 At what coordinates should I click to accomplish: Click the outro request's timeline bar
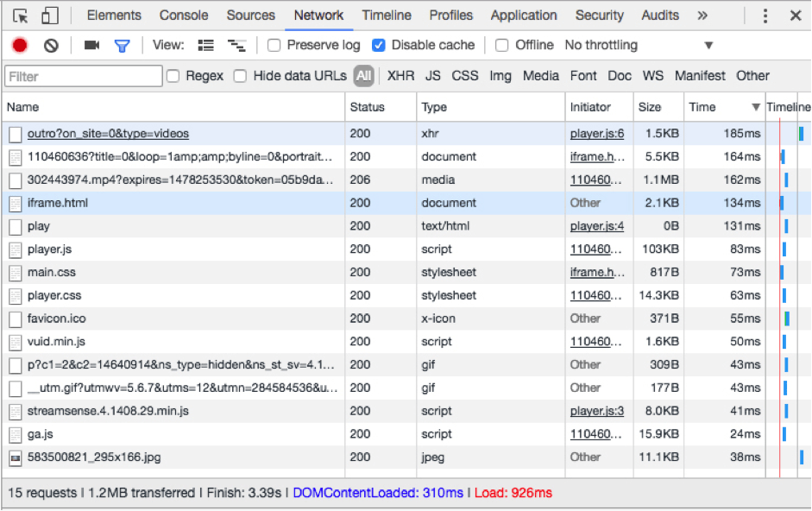tap(801, 134)
